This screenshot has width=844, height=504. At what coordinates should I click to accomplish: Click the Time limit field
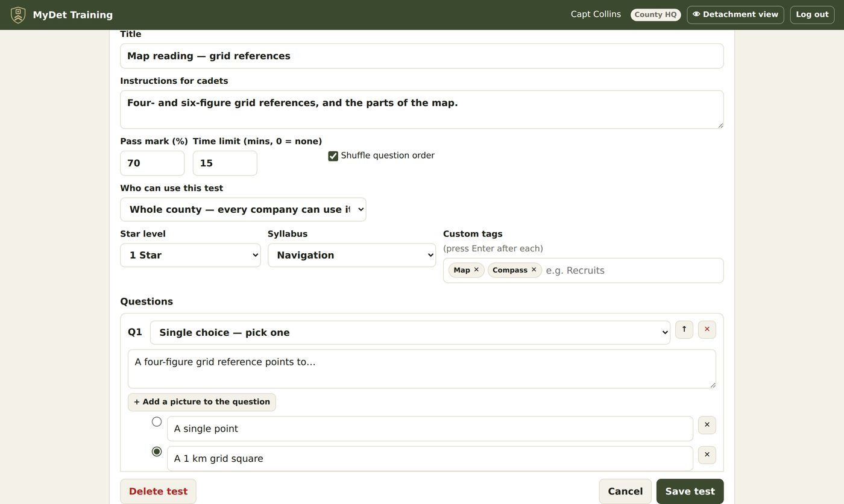click(225, 163)
